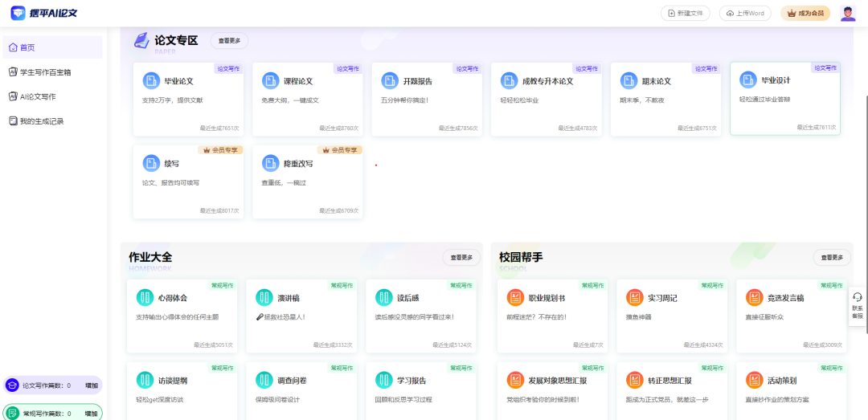Click the 读后感 card icon
Screen dimensions: 868x420
point(383,298)
